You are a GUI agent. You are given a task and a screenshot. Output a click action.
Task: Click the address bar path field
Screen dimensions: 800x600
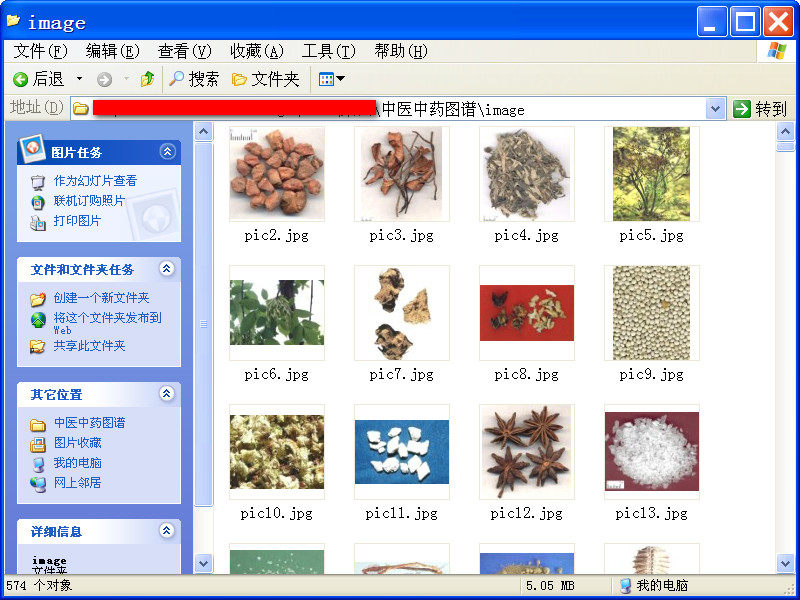tap(388, 109)
